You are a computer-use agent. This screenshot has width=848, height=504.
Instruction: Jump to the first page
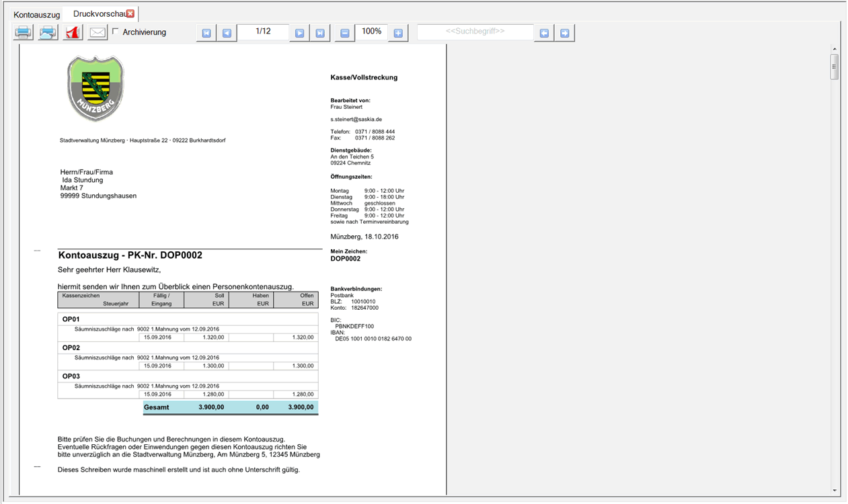[206, 33]
